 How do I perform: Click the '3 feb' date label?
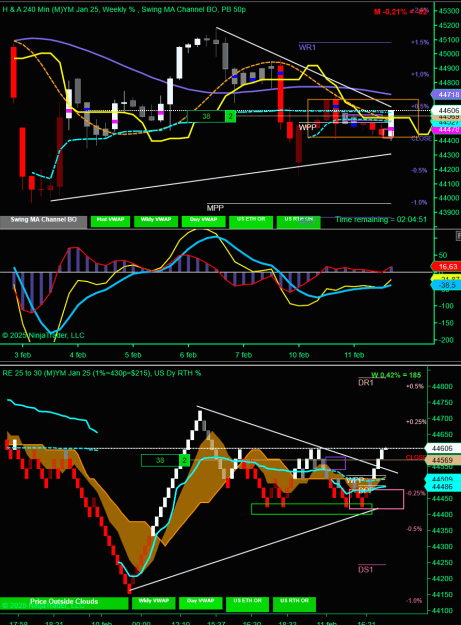click(x=22, y=355)
